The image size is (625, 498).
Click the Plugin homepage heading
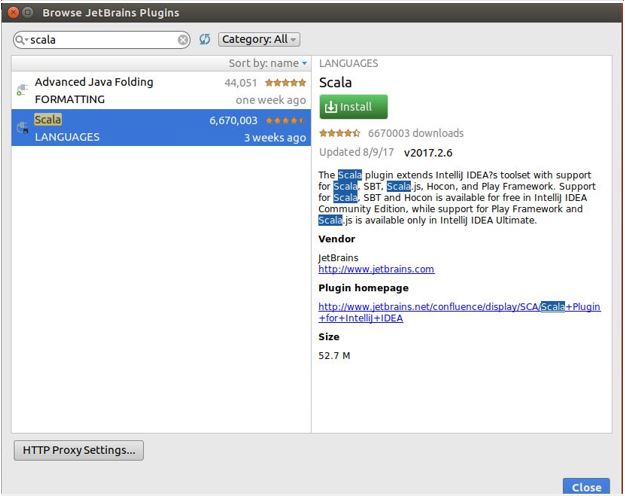pyautogui.click(x=364, y=288)
